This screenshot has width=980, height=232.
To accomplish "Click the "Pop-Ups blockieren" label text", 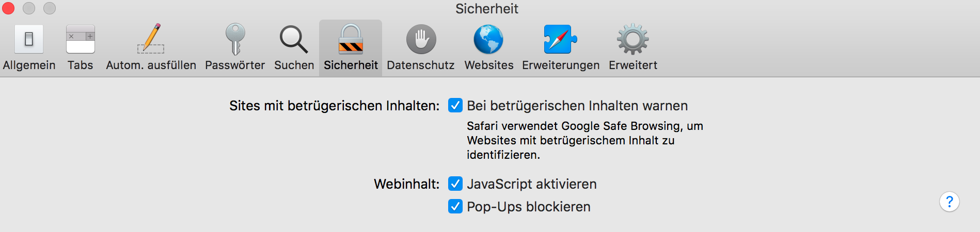I will pyautogui.click(x=529, y=207).
